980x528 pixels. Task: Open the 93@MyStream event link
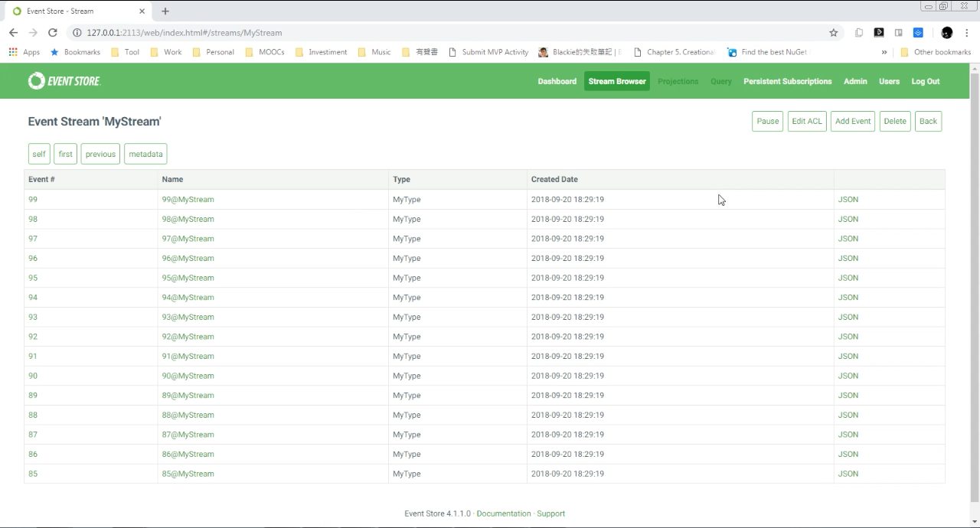click(188, 317)
